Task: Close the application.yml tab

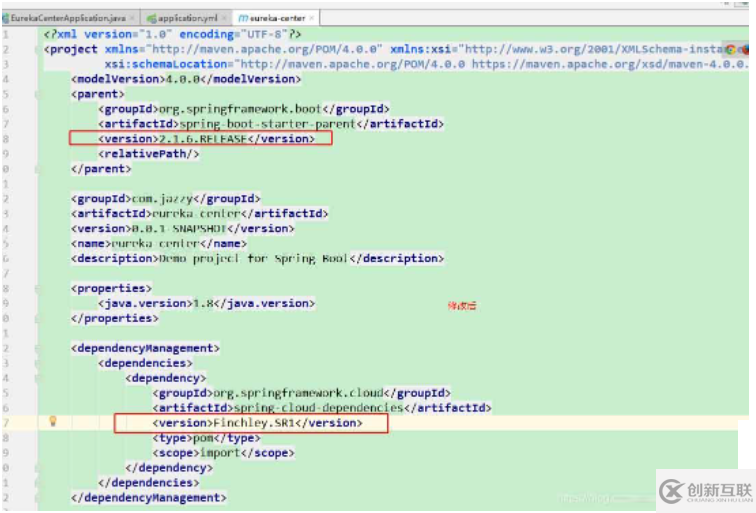Action: click(224, 18)
